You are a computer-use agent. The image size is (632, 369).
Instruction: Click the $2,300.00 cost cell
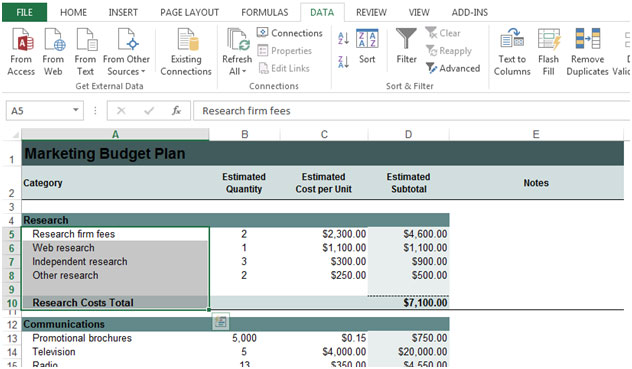324,234
